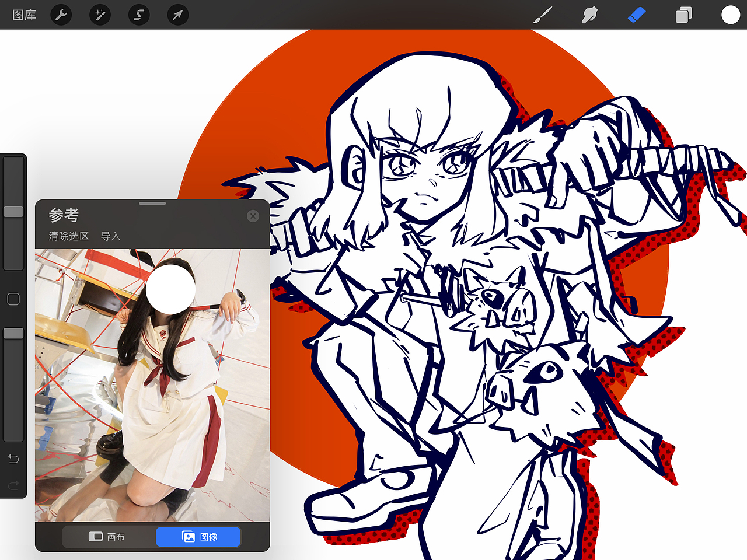
Task: Adjust the brush opacity slider handle
Action: click(13, 333)
